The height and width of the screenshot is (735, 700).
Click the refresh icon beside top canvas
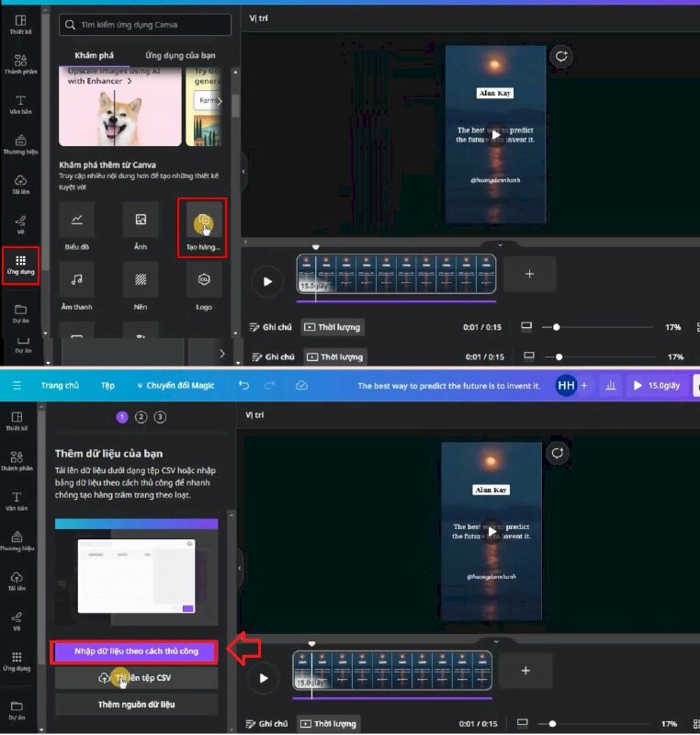point(561,57)
